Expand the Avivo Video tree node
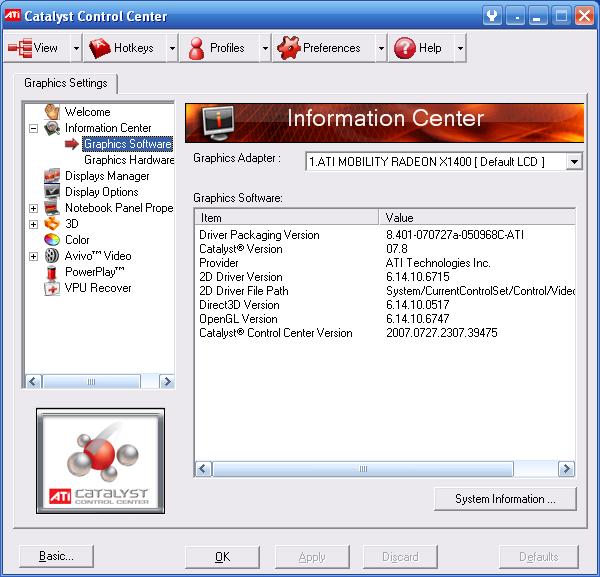Viewport: 600px width, 577px height. pos(34,256)
